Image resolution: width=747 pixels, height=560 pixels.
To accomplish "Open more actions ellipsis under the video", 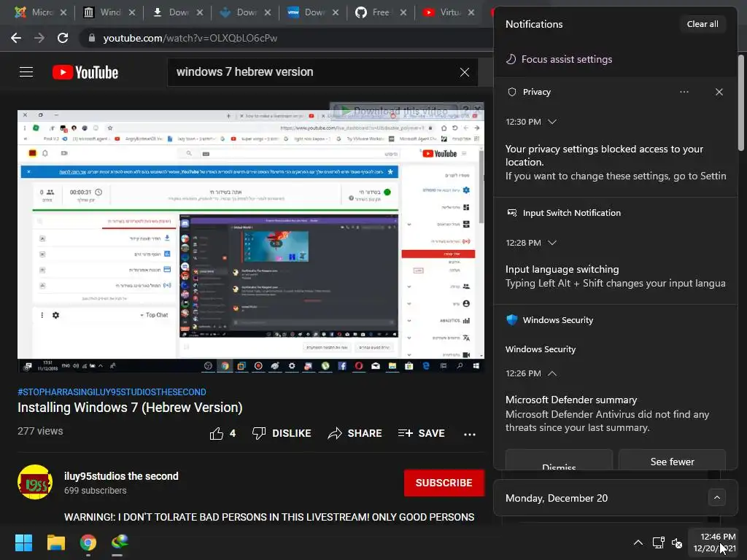I will click(470, 434).
